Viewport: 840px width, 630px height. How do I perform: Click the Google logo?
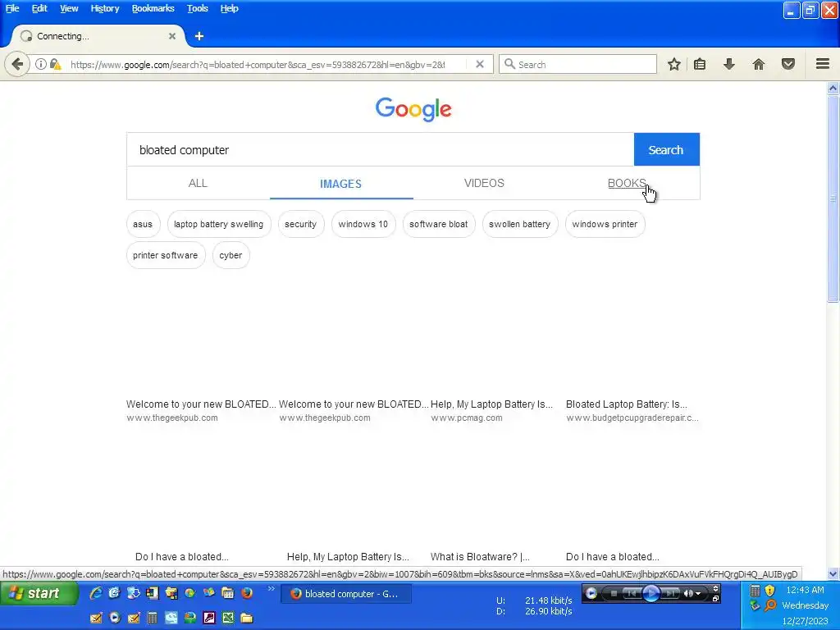click(413, 109)
